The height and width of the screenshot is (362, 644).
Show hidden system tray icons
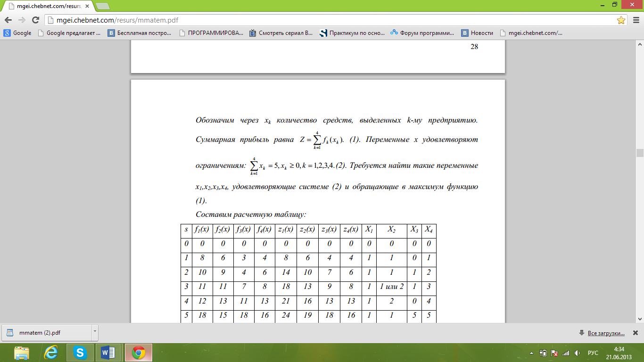click(532, 353)
